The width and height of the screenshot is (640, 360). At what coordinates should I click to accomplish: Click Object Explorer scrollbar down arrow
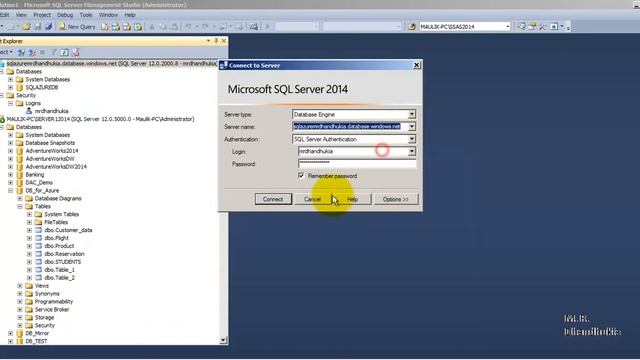point(223,340)
